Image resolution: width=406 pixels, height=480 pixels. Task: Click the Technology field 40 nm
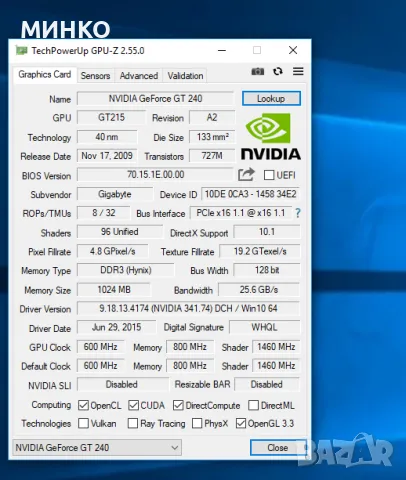point(107,137)
